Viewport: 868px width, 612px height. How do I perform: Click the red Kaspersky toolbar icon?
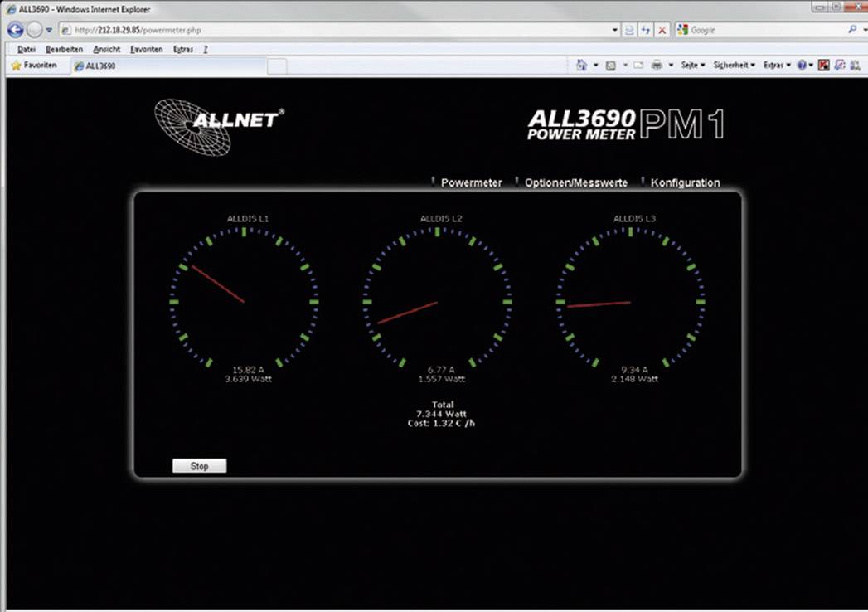coord(824,66)
